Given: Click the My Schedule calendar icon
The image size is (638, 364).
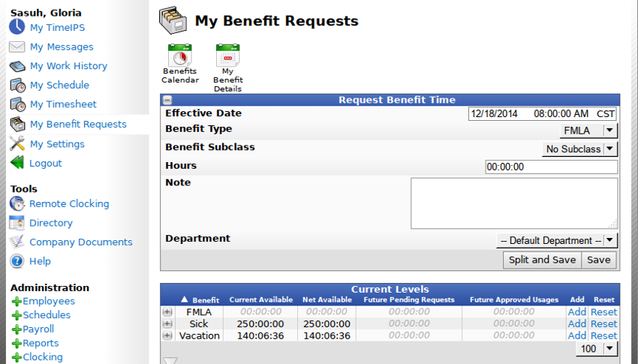Looking at the screenshot, I should [17, 85].
